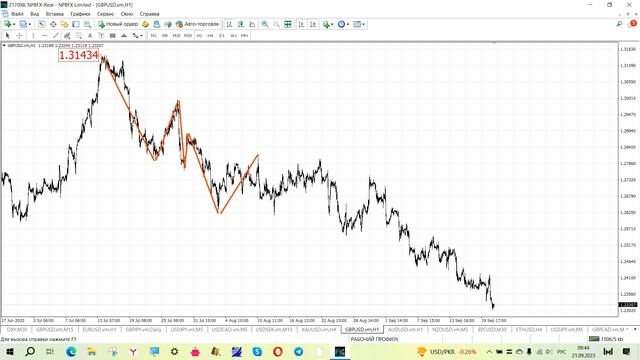Open the Файл menu
This screenshot has width=640, height=360.
click(17, 14)
